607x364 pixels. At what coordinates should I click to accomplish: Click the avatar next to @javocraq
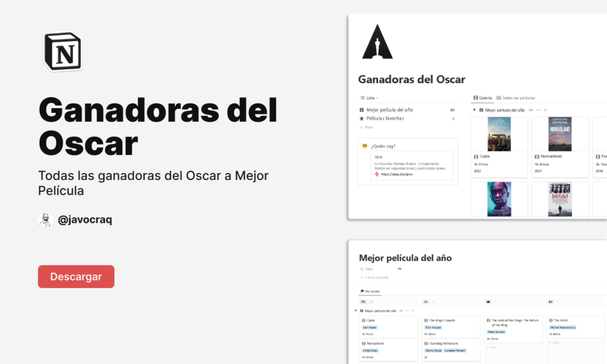[x=46, y=220]
